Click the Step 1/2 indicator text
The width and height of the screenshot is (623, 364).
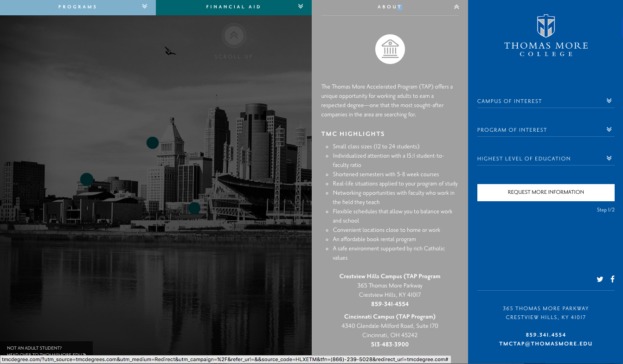pos(606,210)
